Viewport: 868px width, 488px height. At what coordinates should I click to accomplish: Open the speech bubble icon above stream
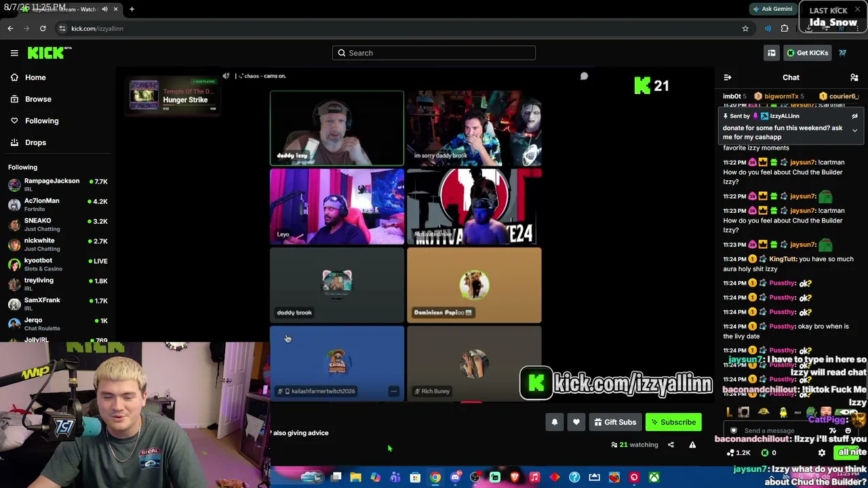584,76
